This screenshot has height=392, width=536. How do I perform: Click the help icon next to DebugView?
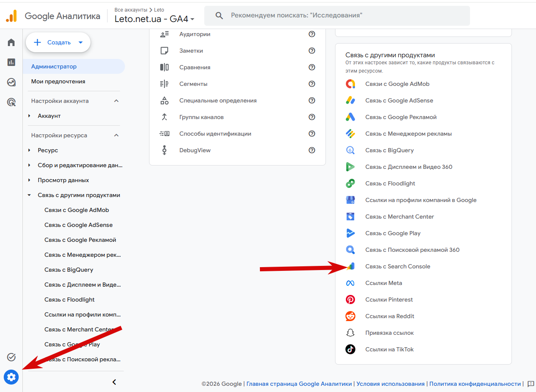click(312, 150)
